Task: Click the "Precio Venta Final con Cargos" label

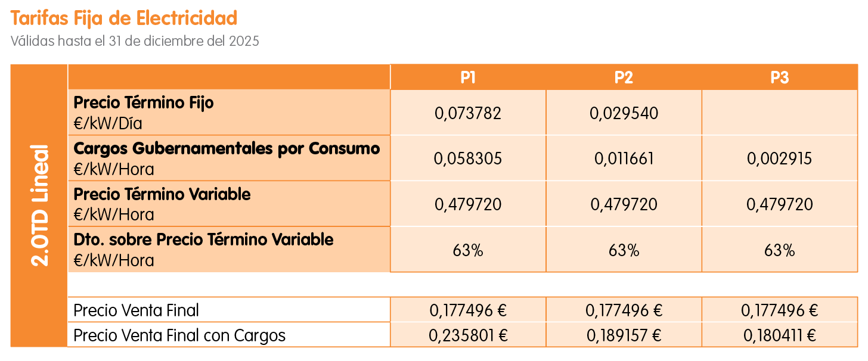Action: [x=179, y=336]
